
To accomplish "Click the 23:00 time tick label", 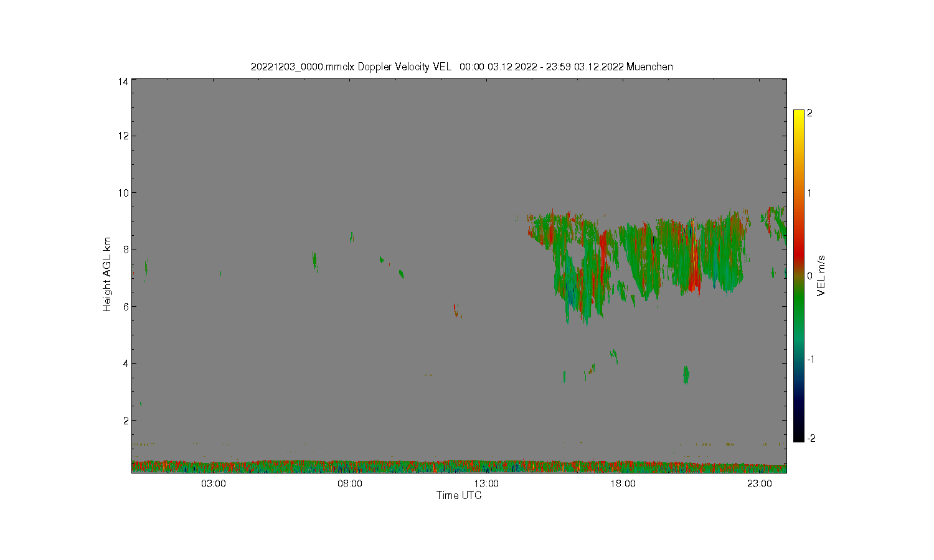I will pos(759,484).
